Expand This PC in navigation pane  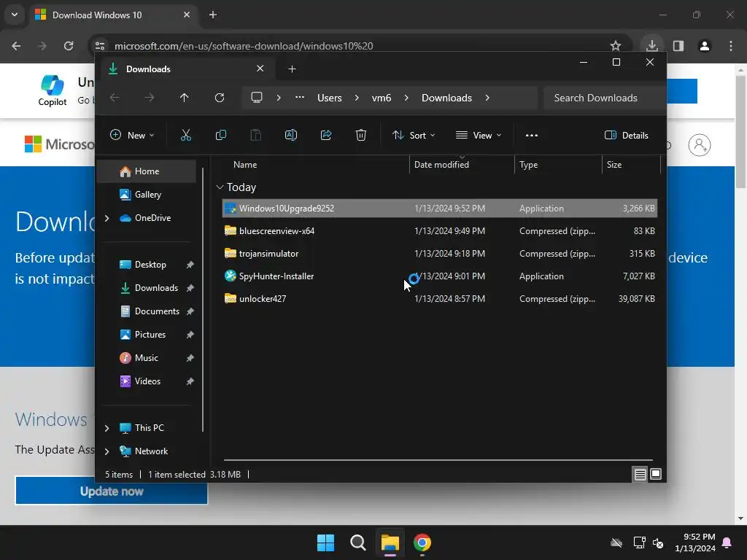click(x=107, y=428)
